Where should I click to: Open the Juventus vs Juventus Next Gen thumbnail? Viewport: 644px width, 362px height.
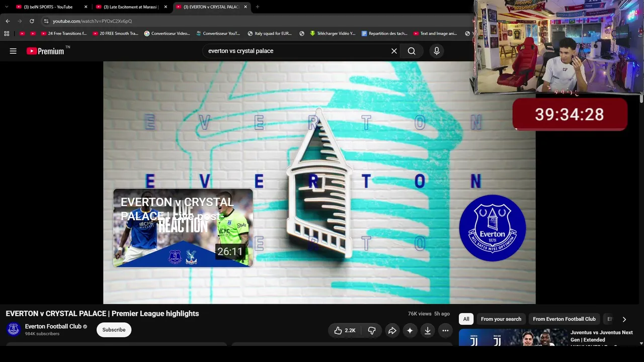pos(513,337)
